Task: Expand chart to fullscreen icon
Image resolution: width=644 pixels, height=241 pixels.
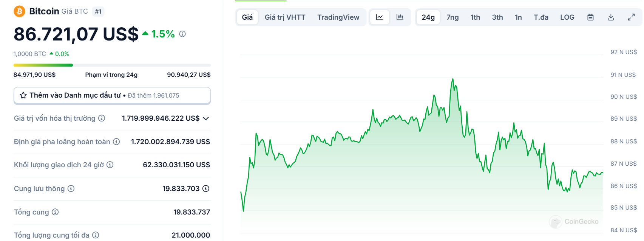Action: (x=631, y=17)
